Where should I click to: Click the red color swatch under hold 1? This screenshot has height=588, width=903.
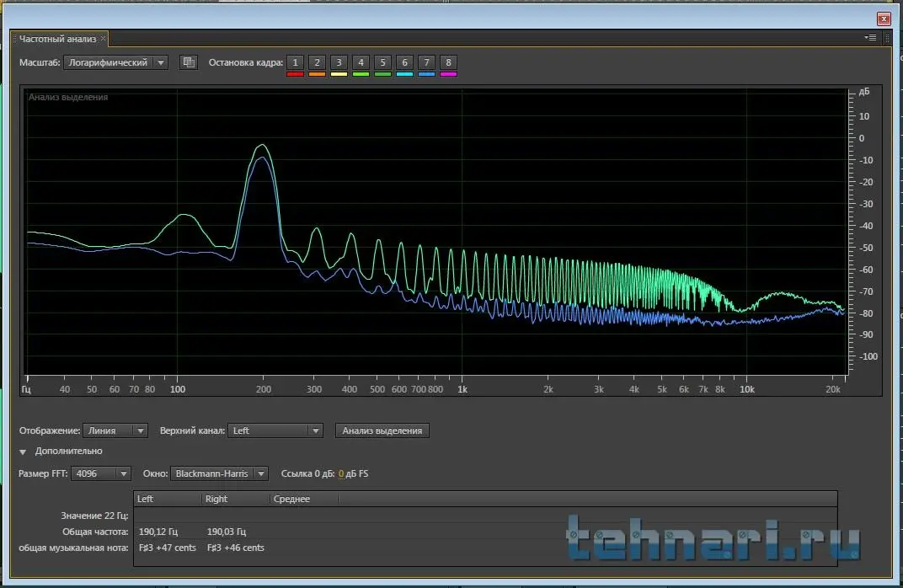[295, 75]
